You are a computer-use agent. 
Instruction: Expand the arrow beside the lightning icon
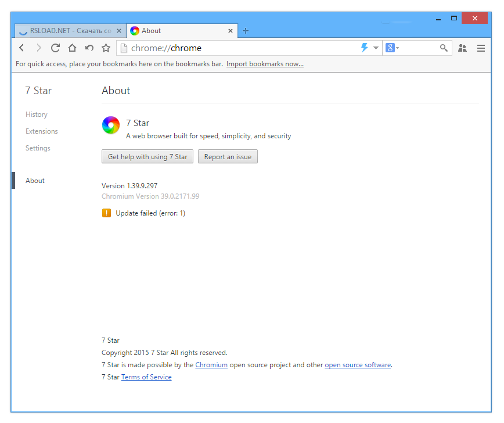click(x=376, y=48)
